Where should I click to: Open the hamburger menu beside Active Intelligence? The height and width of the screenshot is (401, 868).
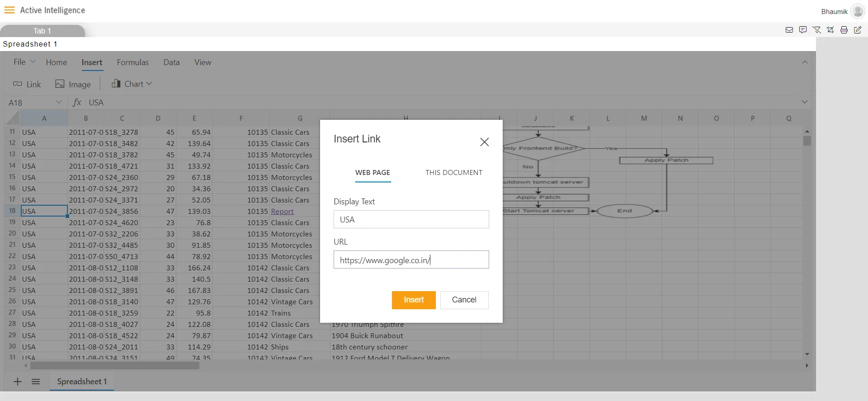point(9,10)
